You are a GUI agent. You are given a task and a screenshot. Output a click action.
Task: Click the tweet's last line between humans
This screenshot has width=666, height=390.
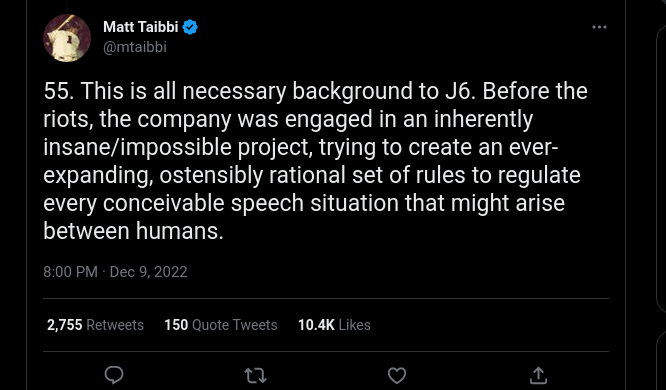(133, 231)
